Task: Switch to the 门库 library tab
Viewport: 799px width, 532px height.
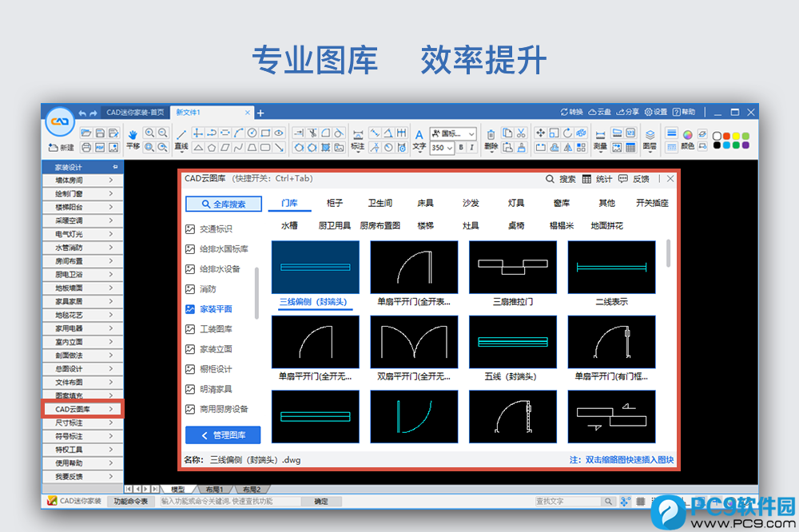Action: pos(289,203)
